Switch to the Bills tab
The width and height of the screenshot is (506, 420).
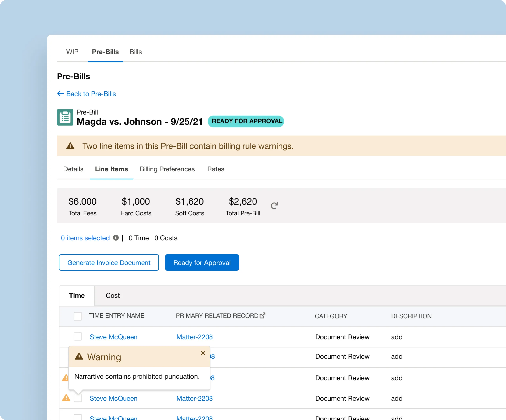(x=135, y=52)
